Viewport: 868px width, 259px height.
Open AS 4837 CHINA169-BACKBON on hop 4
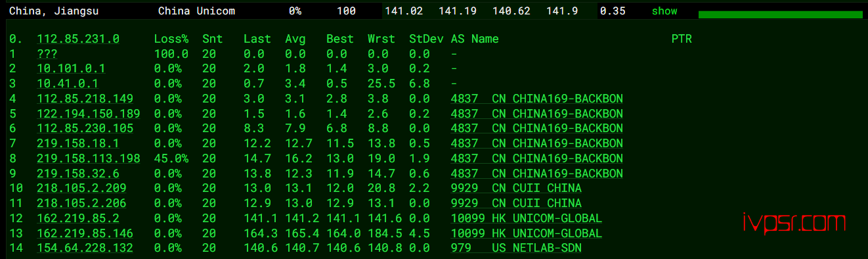536,99
